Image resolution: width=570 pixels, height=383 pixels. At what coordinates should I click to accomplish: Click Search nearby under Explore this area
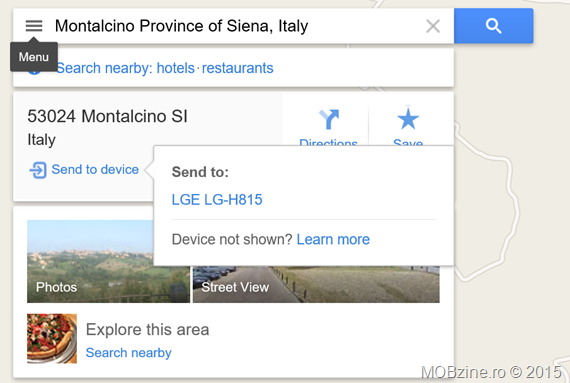tap(129, 352)
